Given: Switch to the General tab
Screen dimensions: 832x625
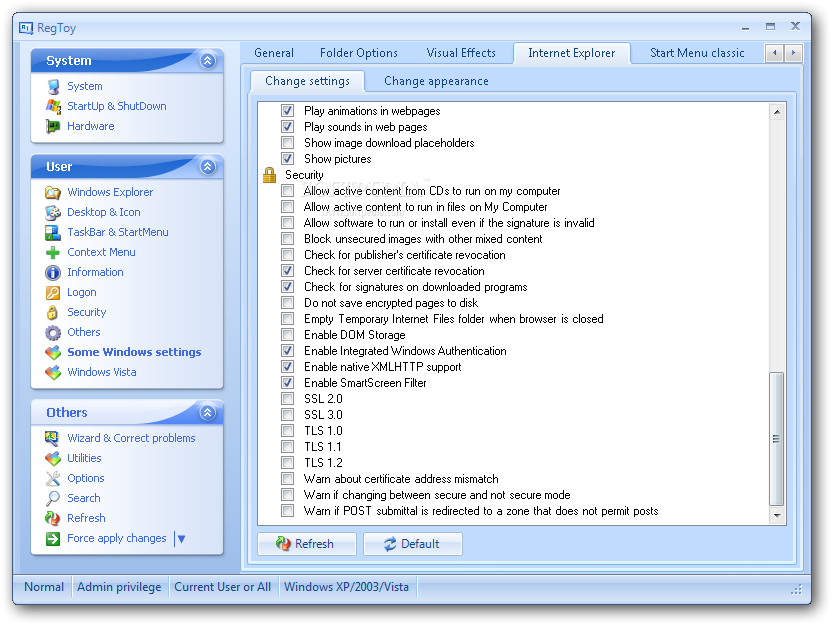Looking at the screenshot, I should (274, 53).
